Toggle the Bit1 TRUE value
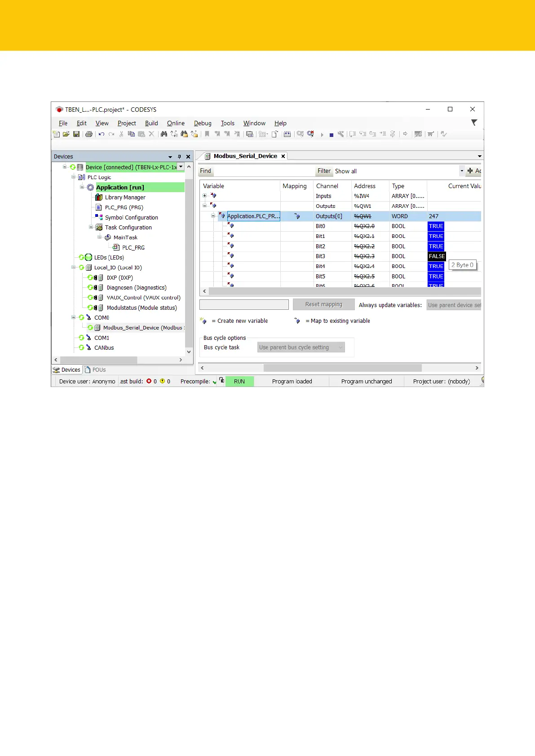Screen dimensions: 535x756 [436, 236]
